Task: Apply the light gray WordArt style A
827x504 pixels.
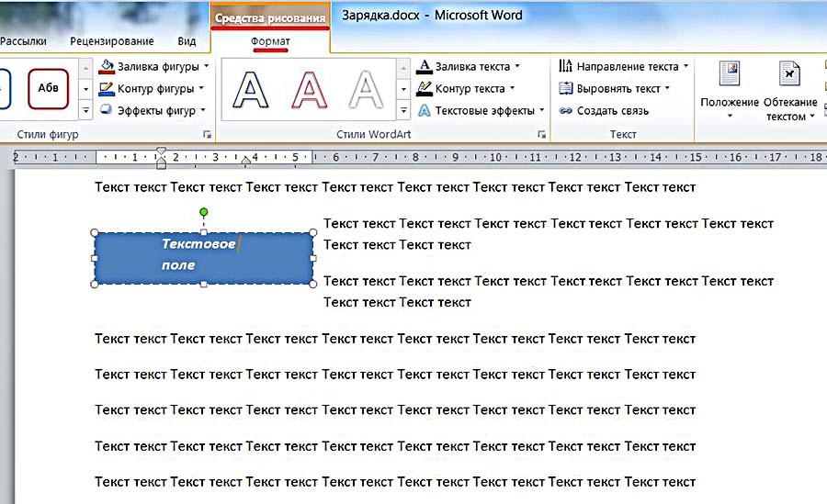Action: (x=366, y=90)
